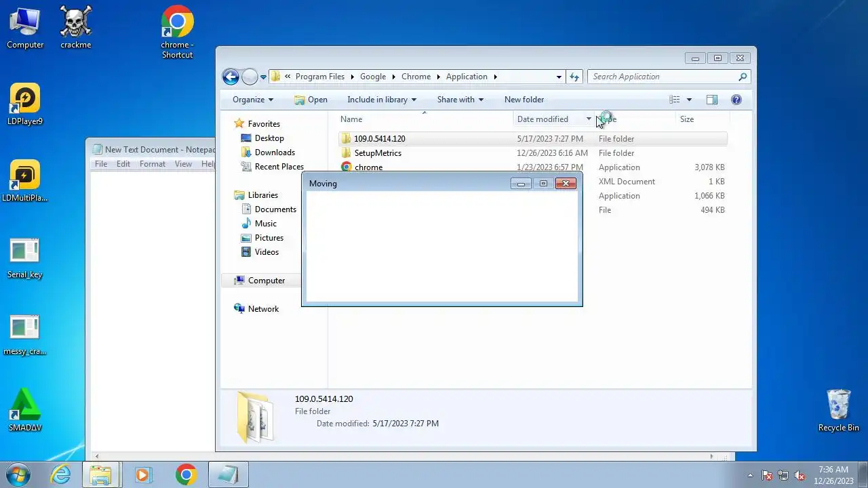Open the Notepad Edit menu
Image resolution: width=868 pixels, height=488 pixels.
coord(123,164)
